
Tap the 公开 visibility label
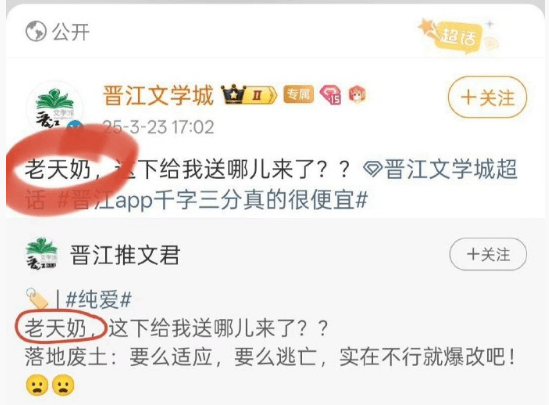point(71,32)
